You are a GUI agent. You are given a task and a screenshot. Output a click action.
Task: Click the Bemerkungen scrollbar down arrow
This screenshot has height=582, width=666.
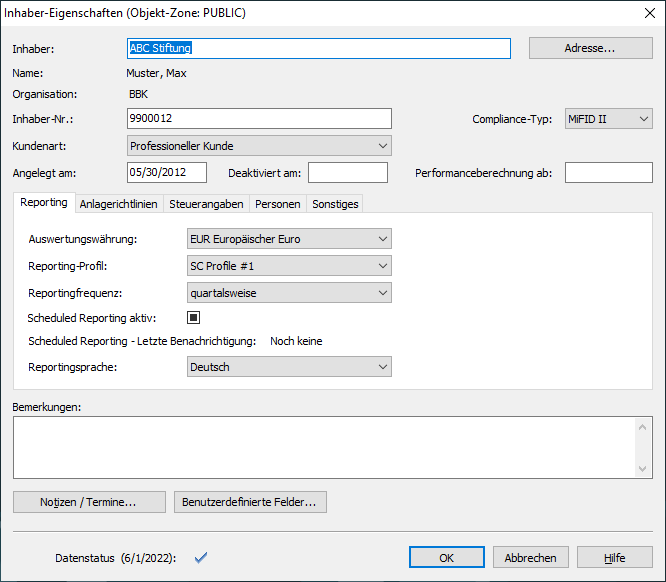644,468
